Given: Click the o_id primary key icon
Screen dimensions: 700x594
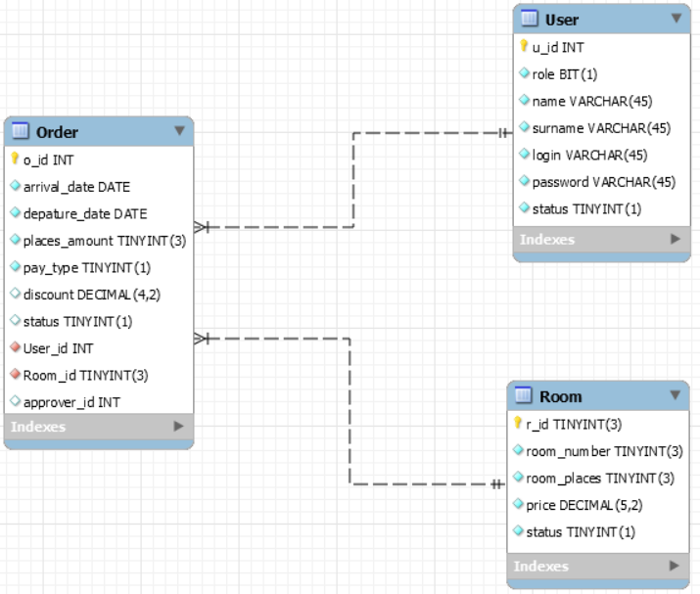Looking at the screenshot, I should [15, 159].
